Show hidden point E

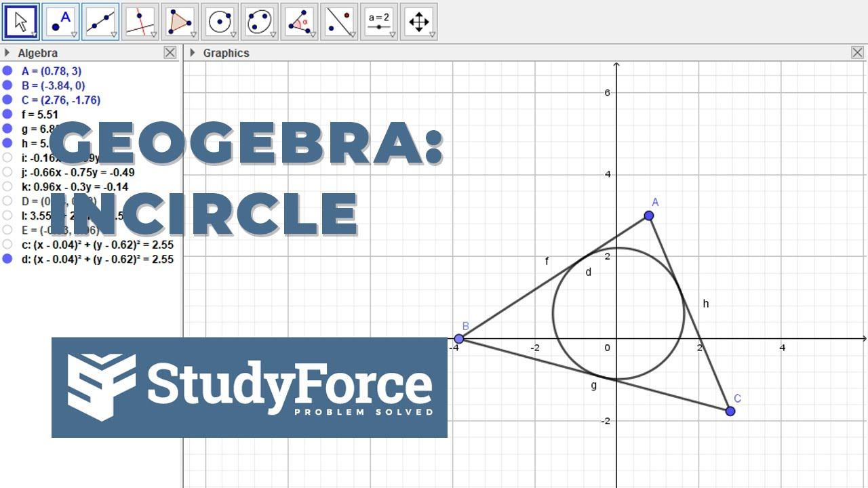(7, 230)
